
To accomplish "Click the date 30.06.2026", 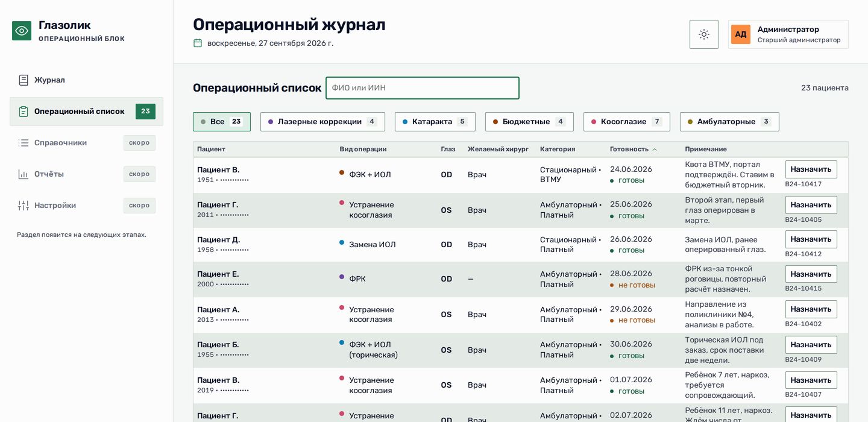I will pos(631,344).
